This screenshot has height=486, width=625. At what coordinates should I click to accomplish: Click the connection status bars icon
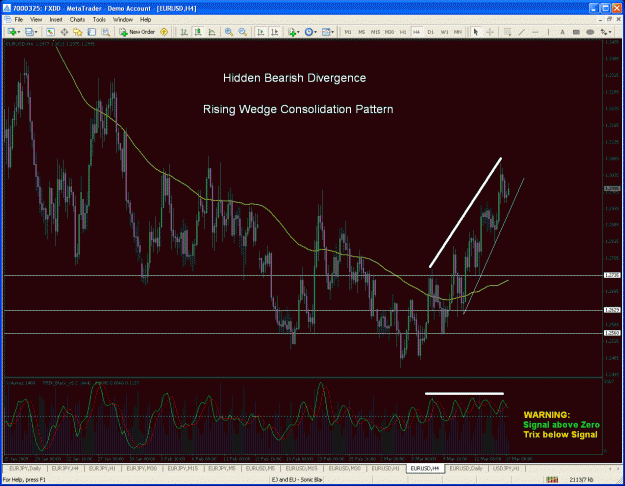tap(552, 480)
